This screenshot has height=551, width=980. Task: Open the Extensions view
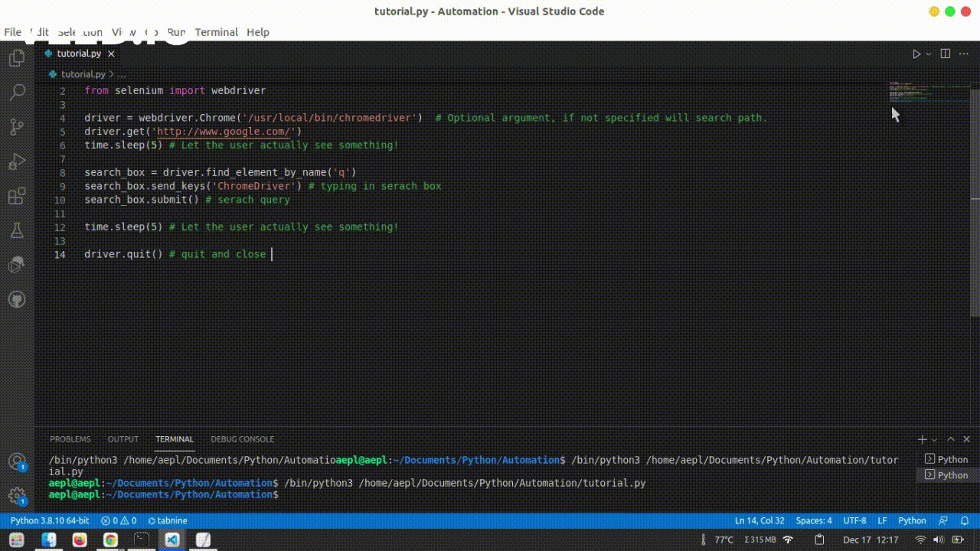17,196
